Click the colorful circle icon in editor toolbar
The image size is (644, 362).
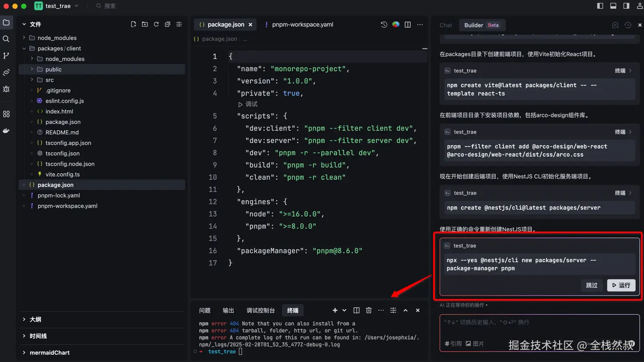click(x=396, y=25)
